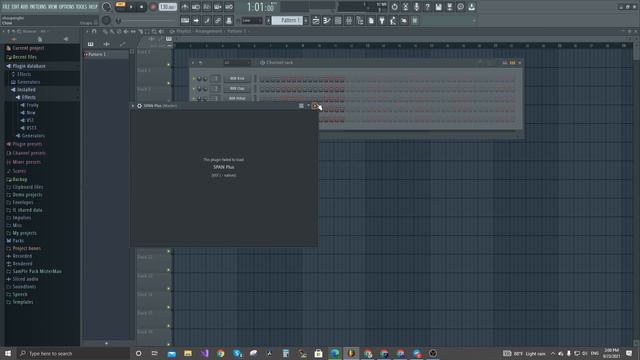This screenshot has width=640, height=360.
Task: Open the PATTERNS menu
Action: pyautogui.click(x=38, y=7)
